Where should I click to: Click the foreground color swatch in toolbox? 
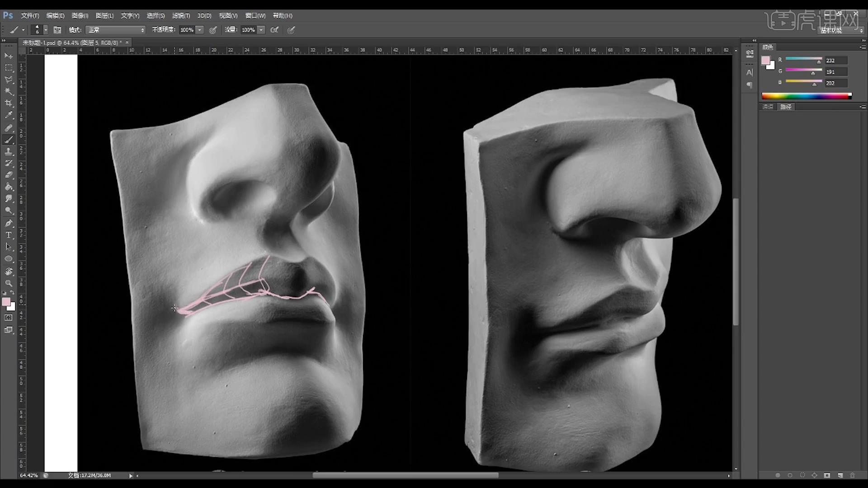pos(6,302)
